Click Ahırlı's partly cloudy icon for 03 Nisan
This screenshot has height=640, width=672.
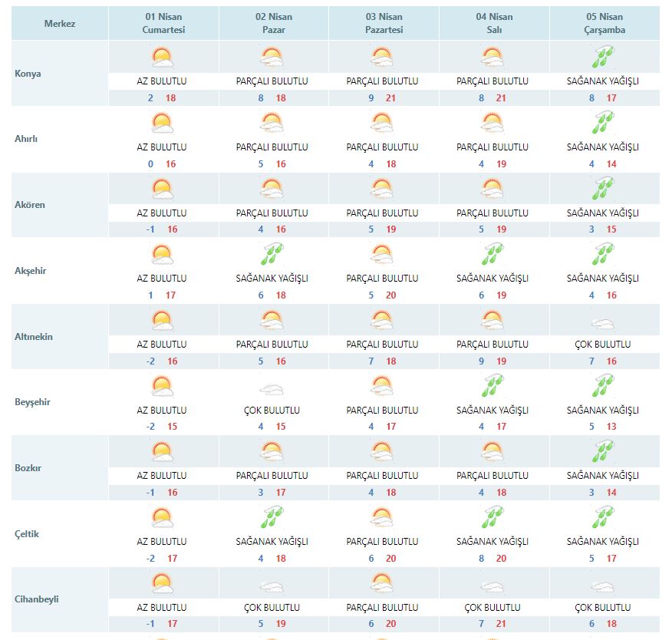point(382,124)
